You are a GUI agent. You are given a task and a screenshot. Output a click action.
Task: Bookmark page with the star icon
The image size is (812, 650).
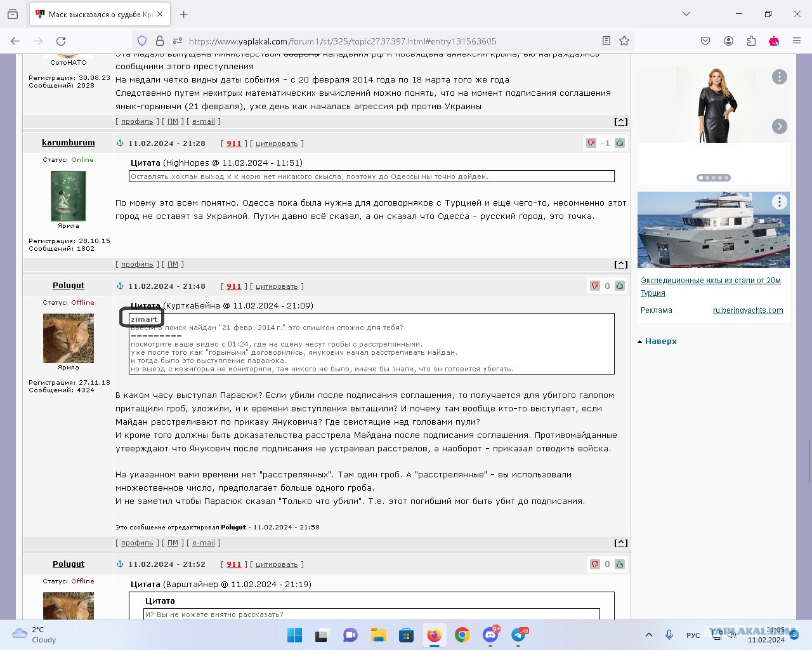(x=624, y=41)
